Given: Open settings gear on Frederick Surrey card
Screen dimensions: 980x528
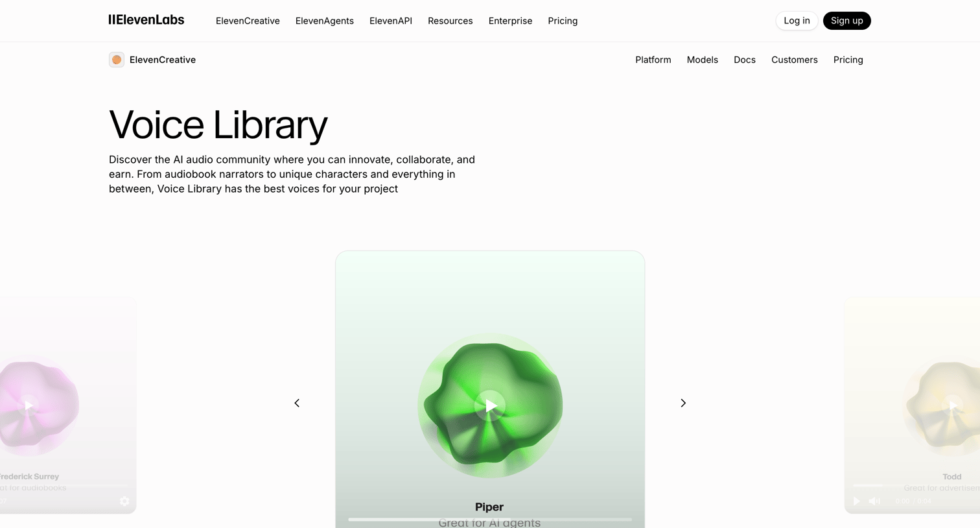Looking at the screenshot, I should [x=124, y=501].
